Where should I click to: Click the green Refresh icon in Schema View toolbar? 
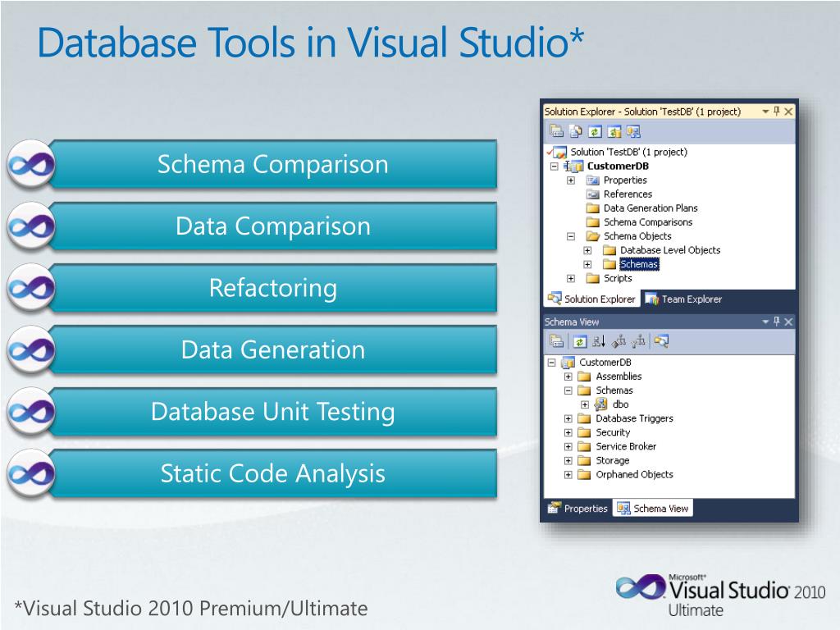click(580, 341)
